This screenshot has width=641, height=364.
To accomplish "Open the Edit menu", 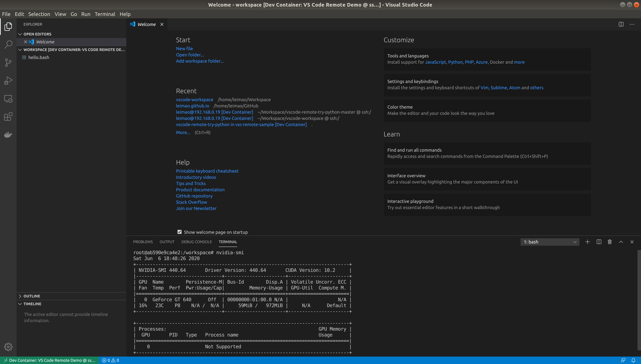I will tap(19, 14).
